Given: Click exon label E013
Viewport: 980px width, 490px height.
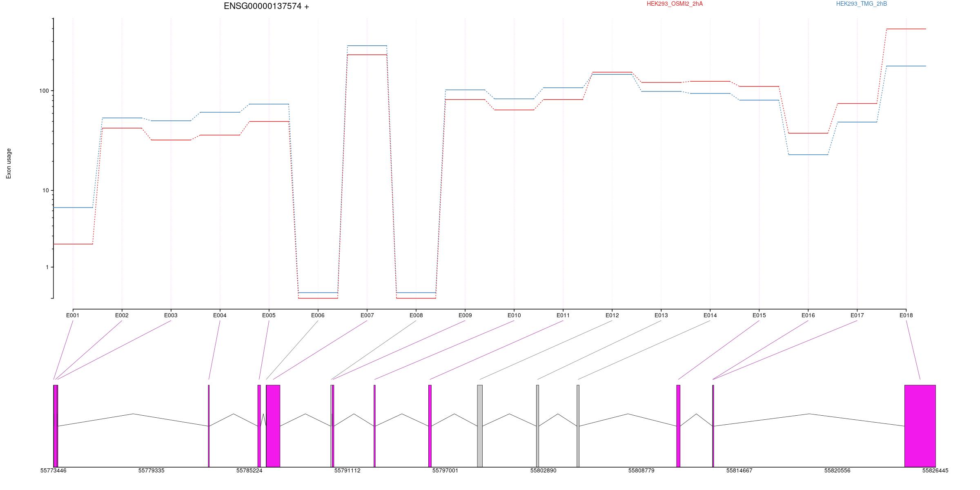Looking at the screenshot, I should [x=661, y=315].
